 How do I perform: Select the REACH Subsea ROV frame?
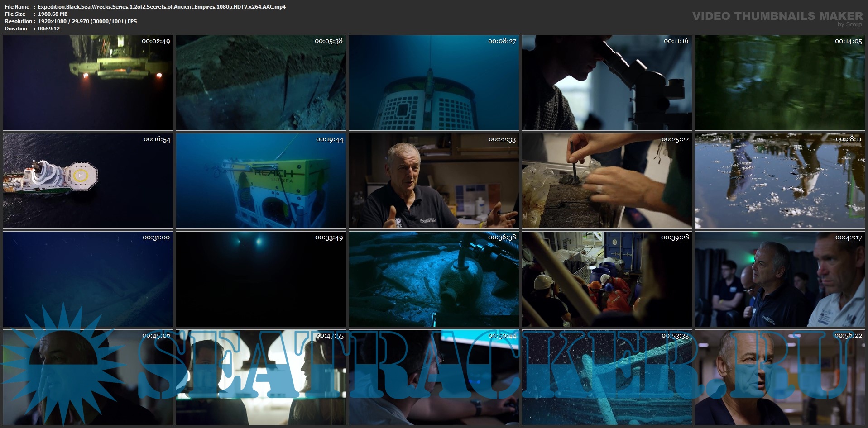tap(261, 181)
